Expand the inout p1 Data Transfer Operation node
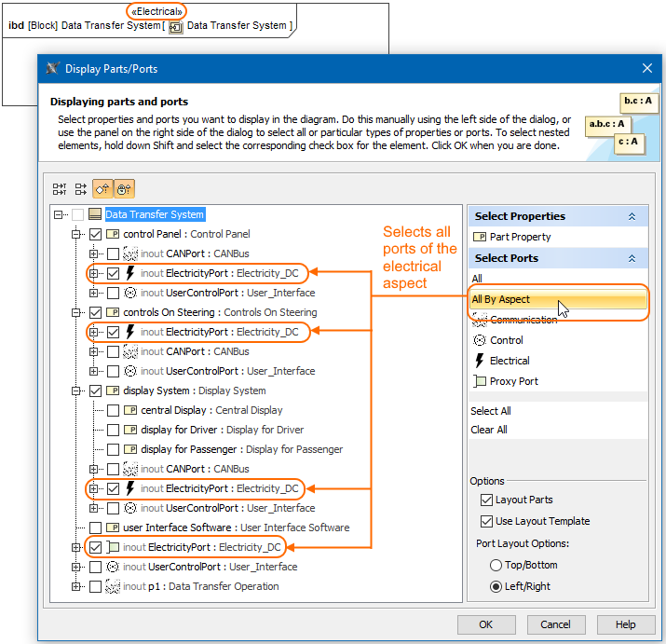 (x=76, y=586)
